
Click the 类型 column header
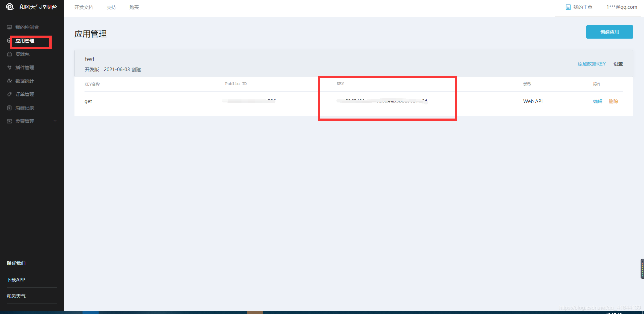pyautogui.click(x=527, y=84)
